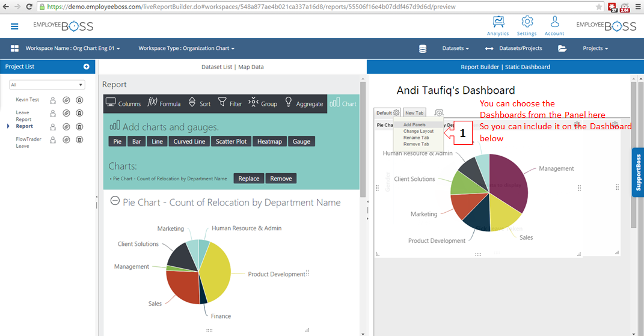The height and width of the screenshot is (336, 644).
Task: Add a Heatmap chart
Action: click(269, 141)
